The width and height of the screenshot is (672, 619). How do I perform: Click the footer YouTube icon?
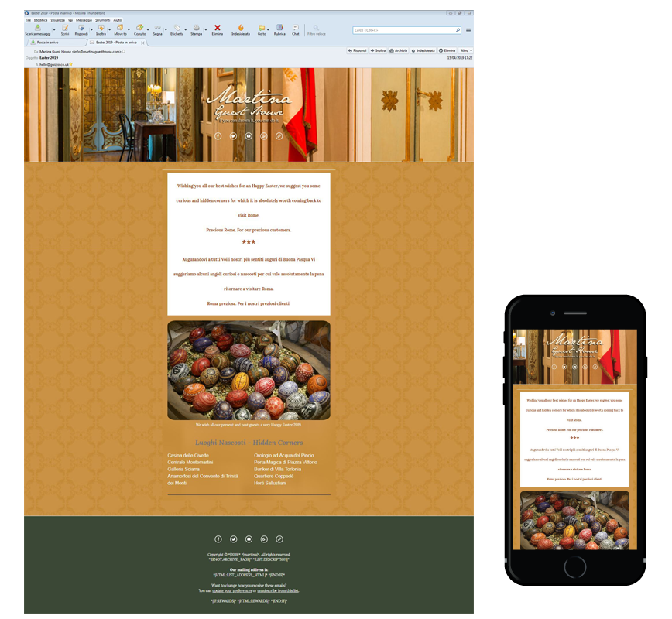[x=249, y=539]
